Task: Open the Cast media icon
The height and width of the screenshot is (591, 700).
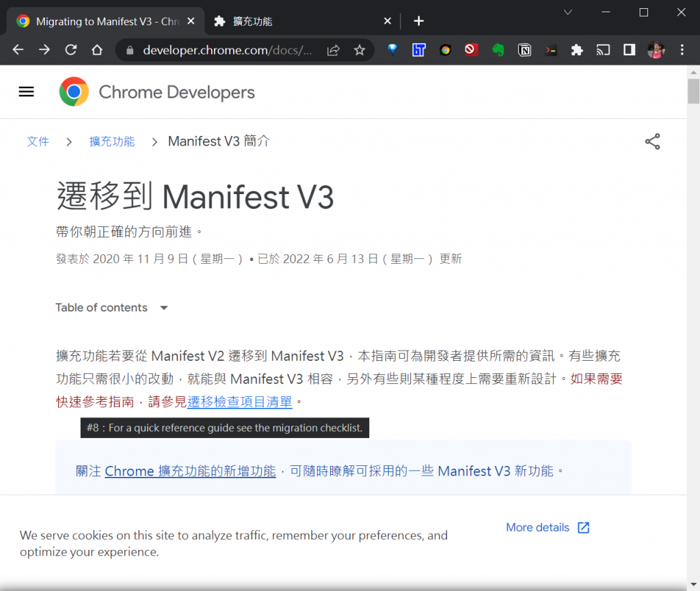Action: tap(603, 49)
